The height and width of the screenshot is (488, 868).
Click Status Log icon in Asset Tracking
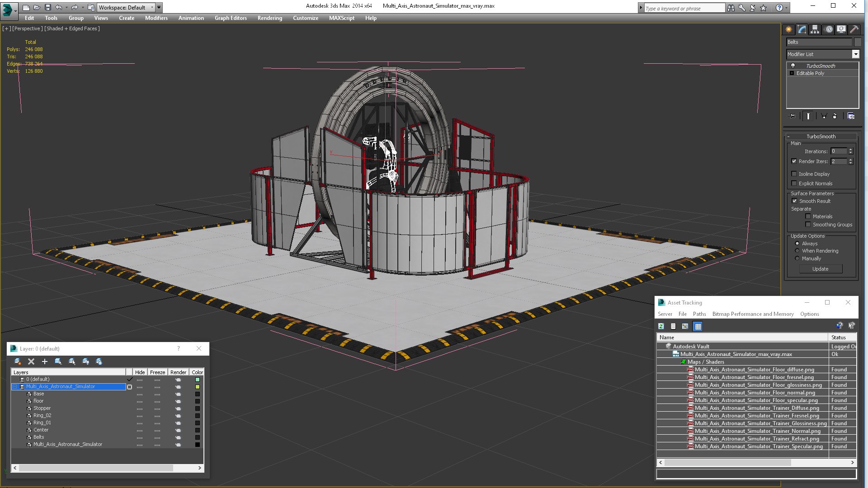(673, 326)
